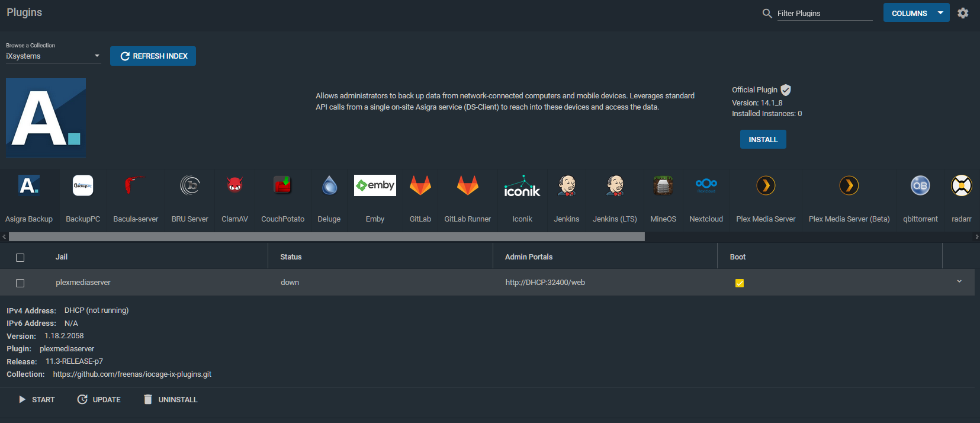Refresh the plugin index
Screen dimensions: 980x423
tap(153, 56)
